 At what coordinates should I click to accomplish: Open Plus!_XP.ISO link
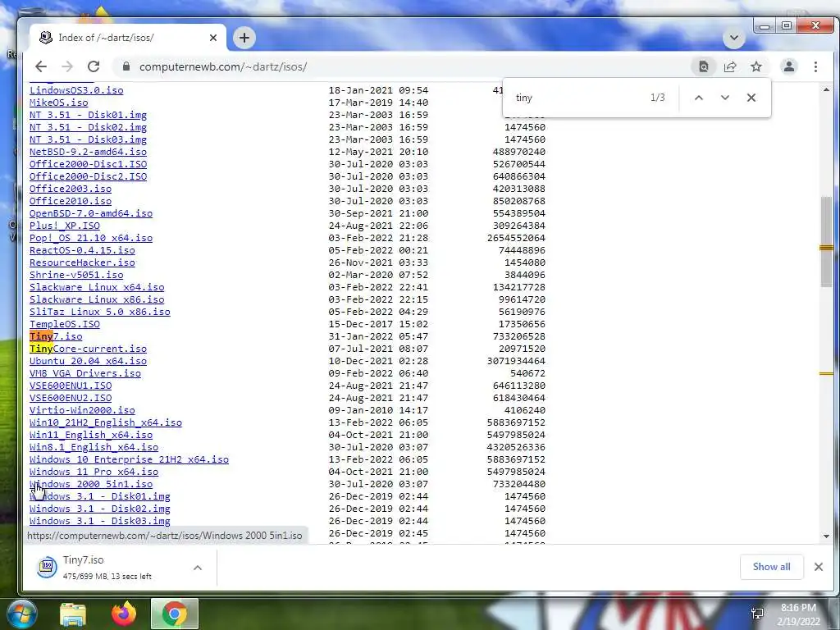(65, 226)
